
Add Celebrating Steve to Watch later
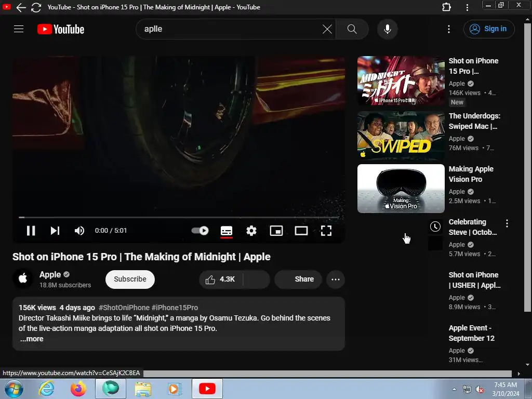pos(435,227)
